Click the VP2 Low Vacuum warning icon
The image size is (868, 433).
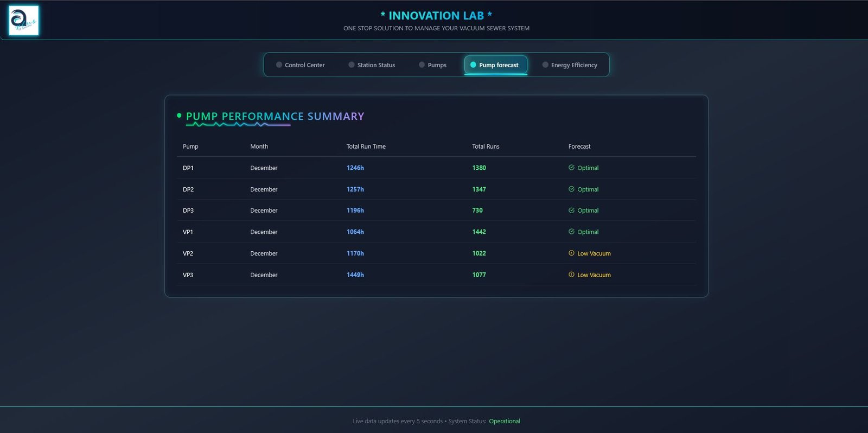[x=571, y=253]
